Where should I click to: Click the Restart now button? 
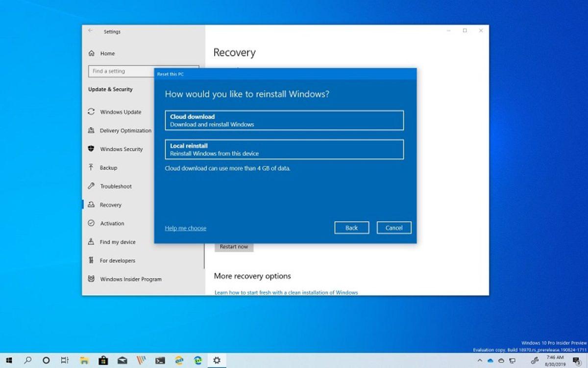(234, 246)
